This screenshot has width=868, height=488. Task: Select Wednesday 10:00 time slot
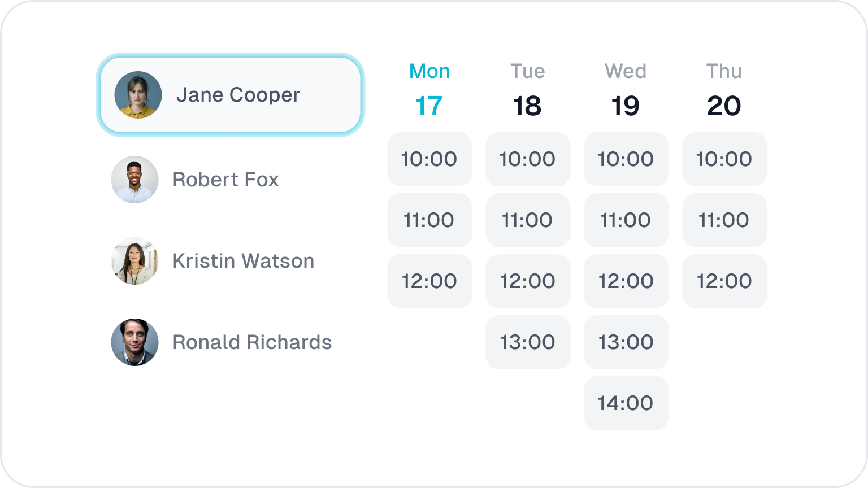tap(626, 159)
